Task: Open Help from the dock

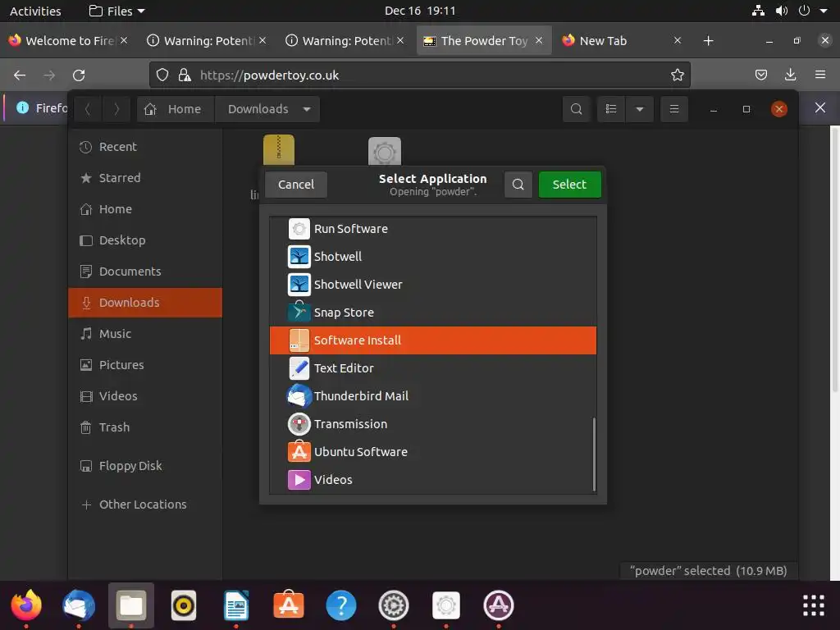Action: (341, 605)
